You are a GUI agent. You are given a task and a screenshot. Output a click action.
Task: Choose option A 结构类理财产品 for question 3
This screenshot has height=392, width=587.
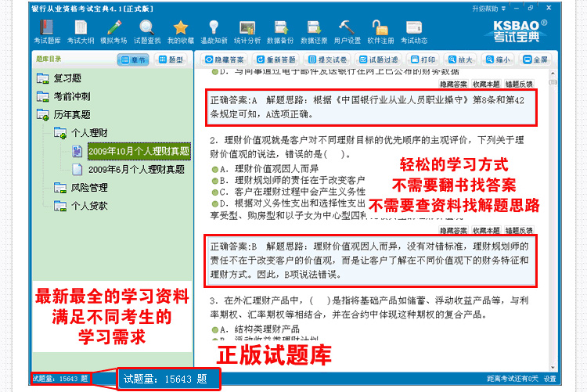(x=256, y=329)
